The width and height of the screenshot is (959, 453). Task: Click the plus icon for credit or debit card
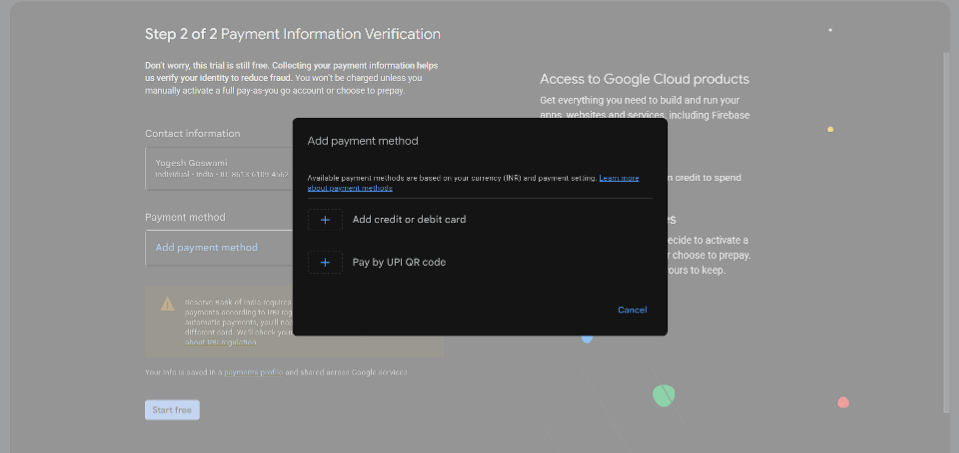point(325,219)
